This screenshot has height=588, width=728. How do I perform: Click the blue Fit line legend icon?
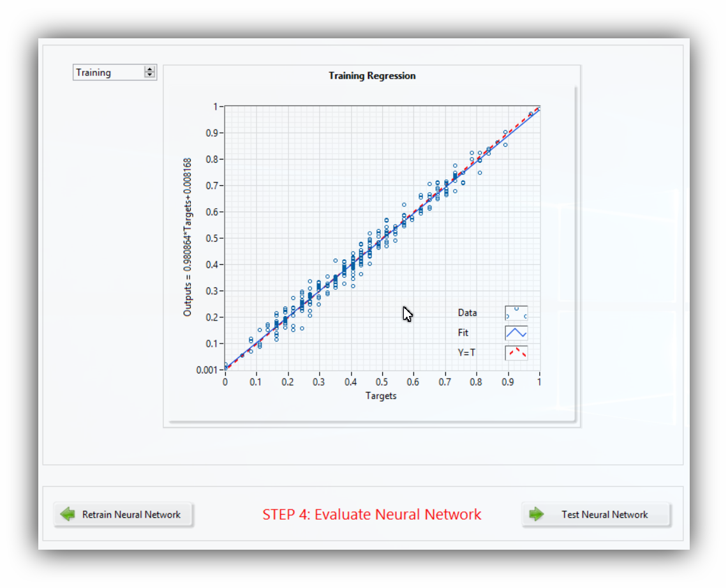pyautogui.click(x=516, y=333)
